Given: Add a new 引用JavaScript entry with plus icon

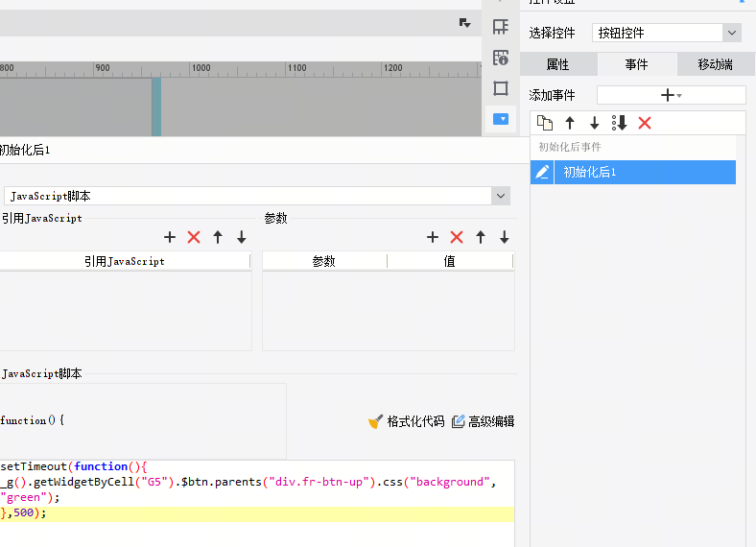Looking at the screenshot, I should point(170,237).
